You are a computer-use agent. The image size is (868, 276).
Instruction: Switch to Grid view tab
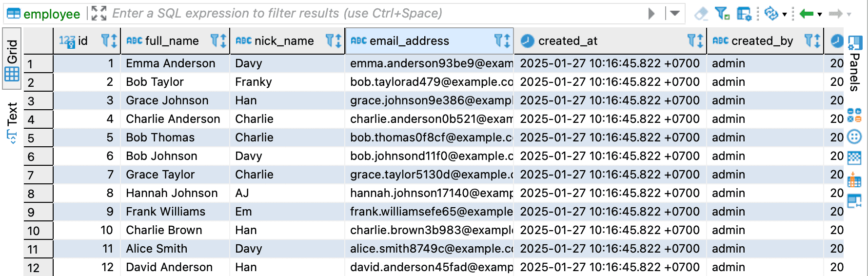(x=12, y=59)
